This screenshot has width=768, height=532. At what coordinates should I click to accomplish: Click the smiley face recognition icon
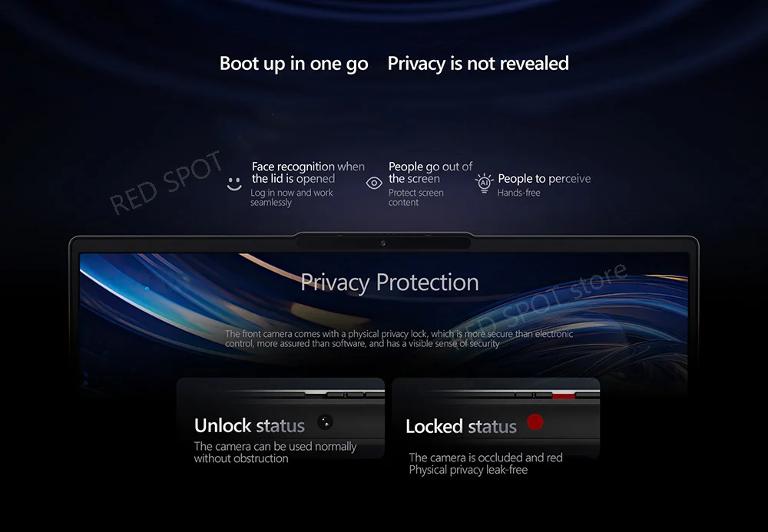234,184
